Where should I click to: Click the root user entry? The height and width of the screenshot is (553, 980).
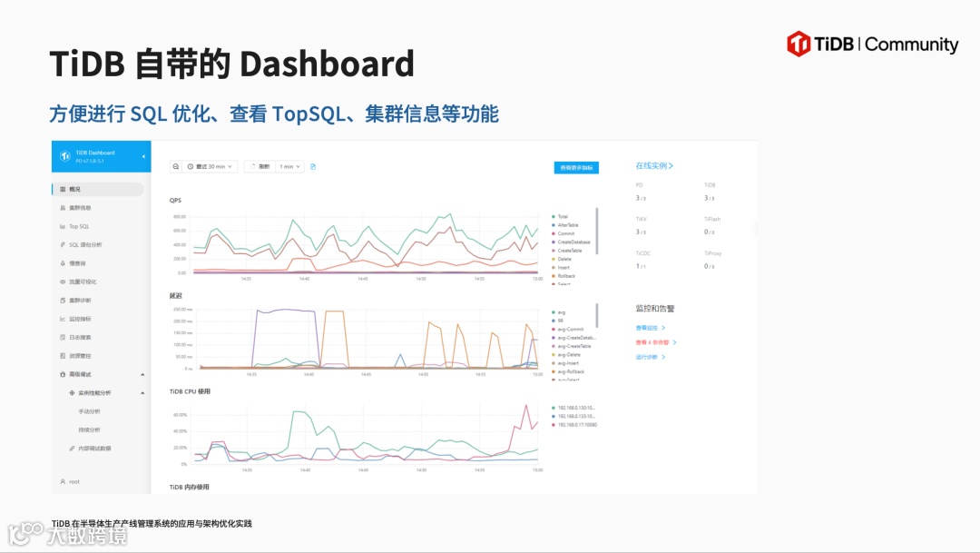70,481
